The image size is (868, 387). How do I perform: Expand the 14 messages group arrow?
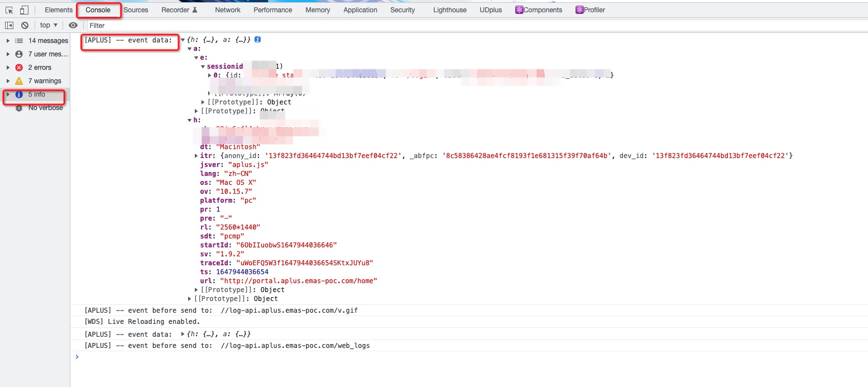pos(8,41)
